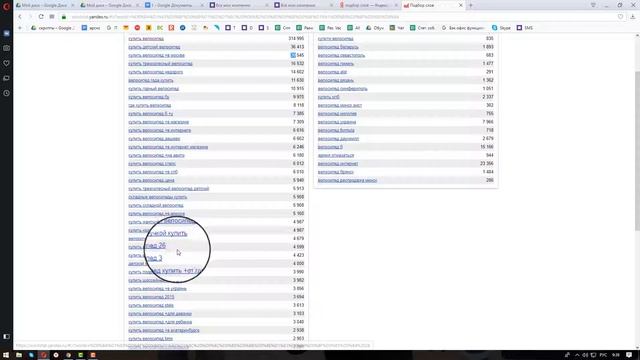Open action center notifications in tray
640x360 pixels.
click(629, 355)
